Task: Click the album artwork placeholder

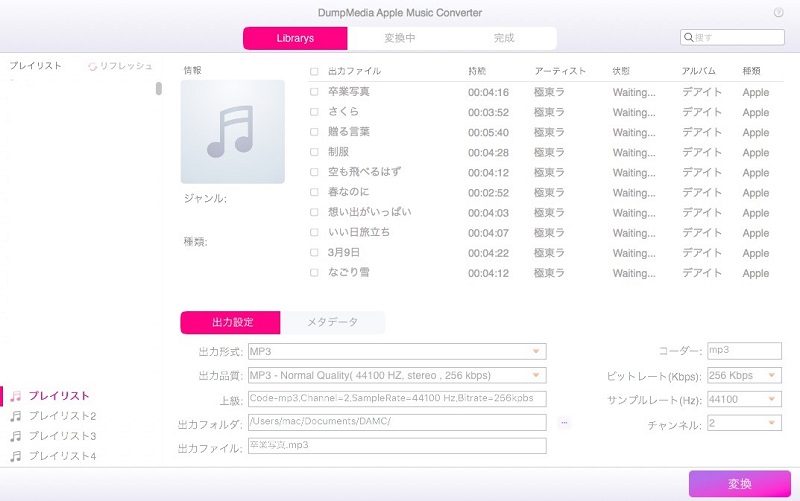Action: (233, 132)
